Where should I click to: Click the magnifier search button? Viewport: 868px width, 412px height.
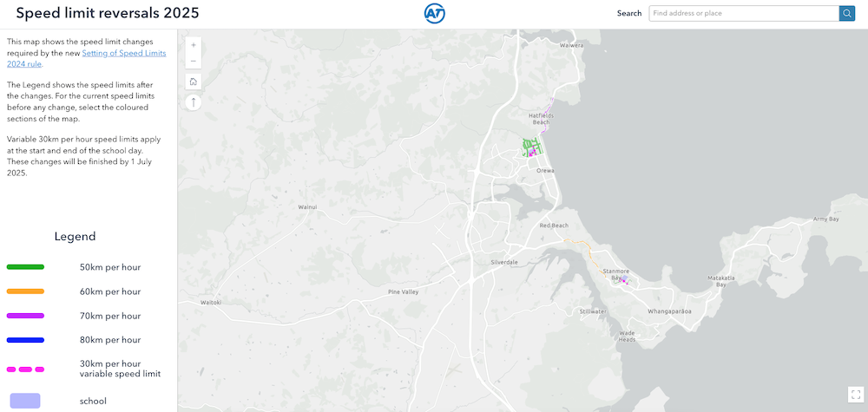[846, 13]
